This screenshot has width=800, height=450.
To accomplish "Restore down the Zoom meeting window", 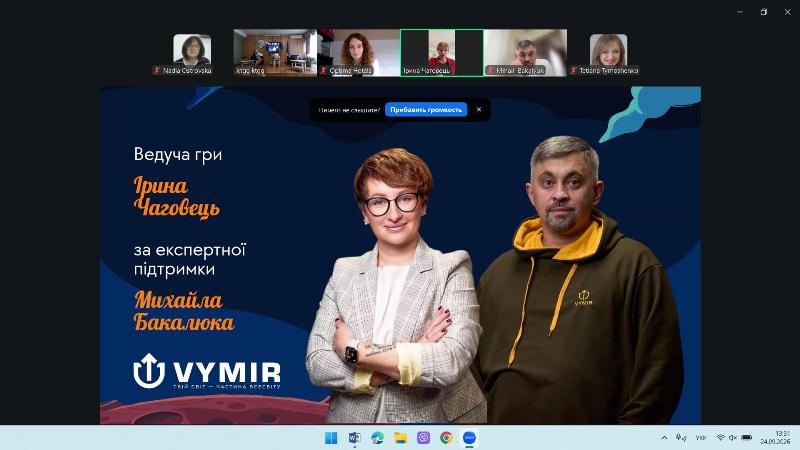I will [x=764, y=12].
